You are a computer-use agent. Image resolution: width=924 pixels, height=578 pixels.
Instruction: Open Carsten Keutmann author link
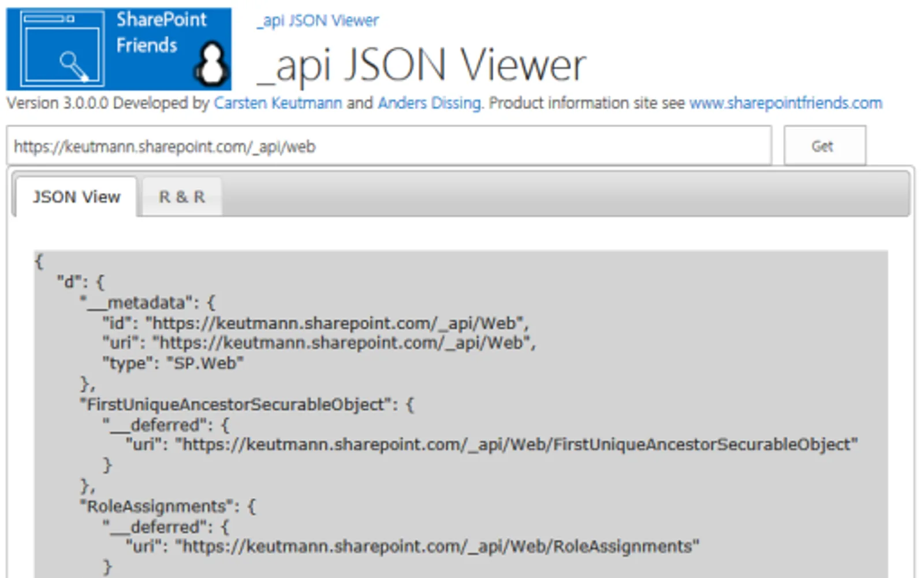click(x=278, y=103)
